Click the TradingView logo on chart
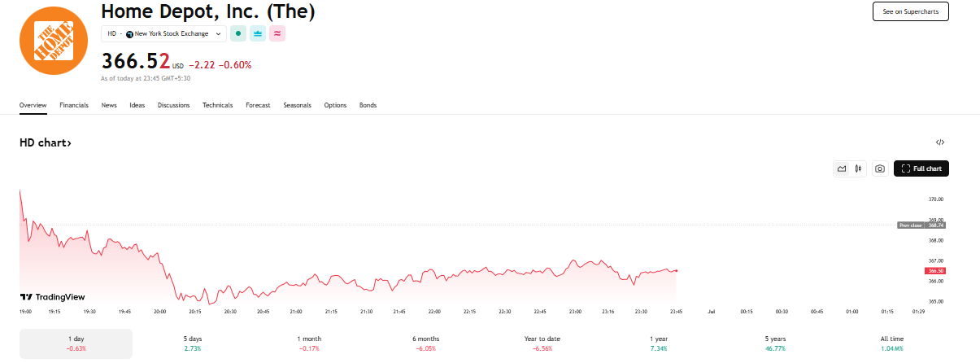 pos(52,297)
